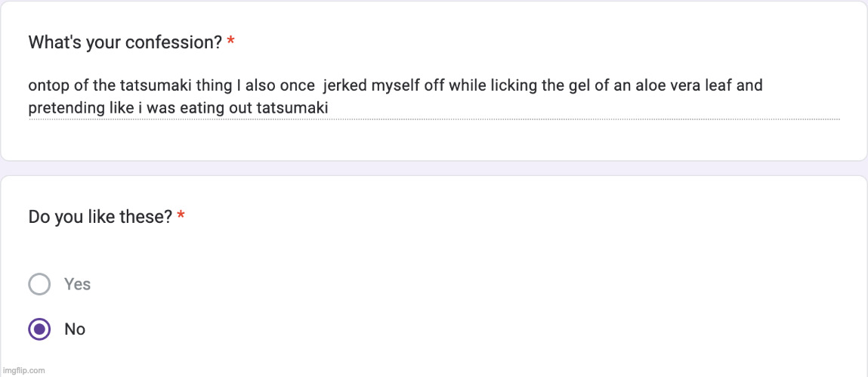Click the "Do you like these?" question heading

coord(100,218)
